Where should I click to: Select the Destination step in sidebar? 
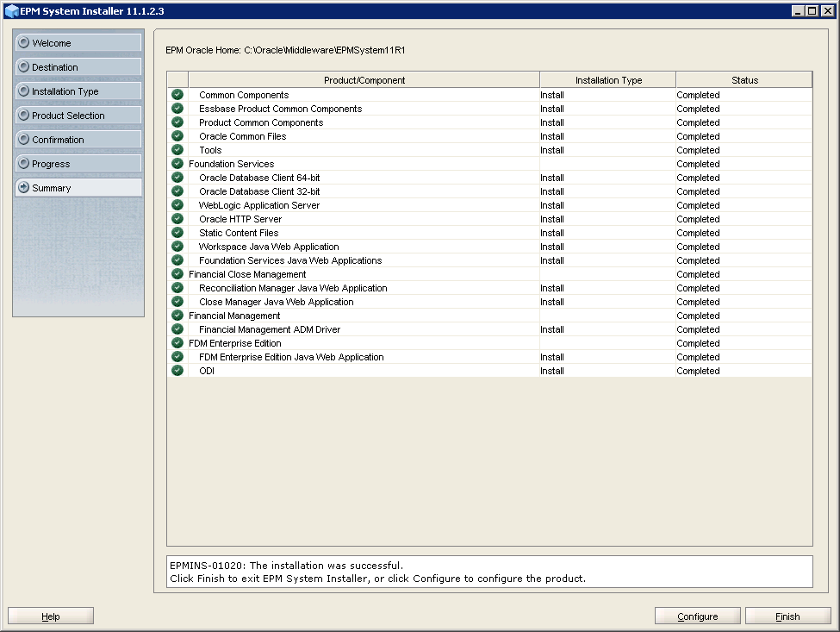click(x=78, y=67)
